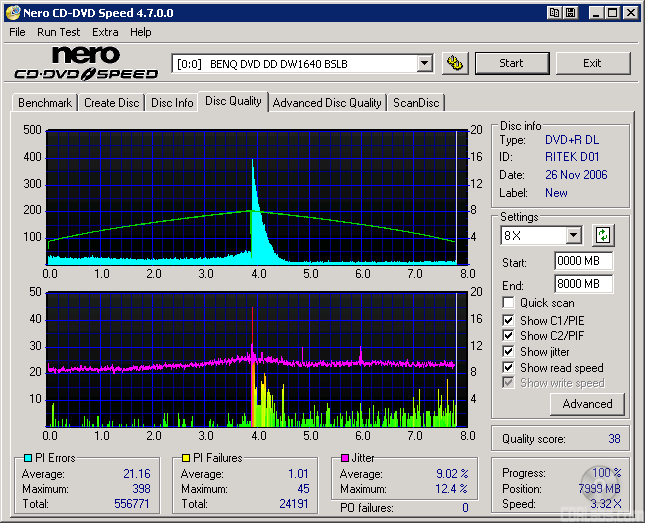Click the copy screenshot icon in title bar
The height and width of the screenshot is (523, 645).
coord(554,13)
